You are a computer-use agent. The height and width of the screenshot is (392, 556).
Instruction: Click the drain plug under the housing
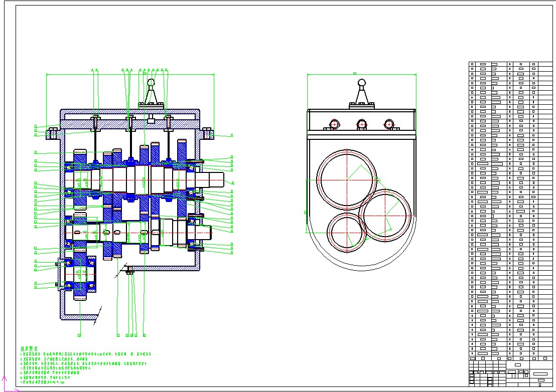[130, 271]
